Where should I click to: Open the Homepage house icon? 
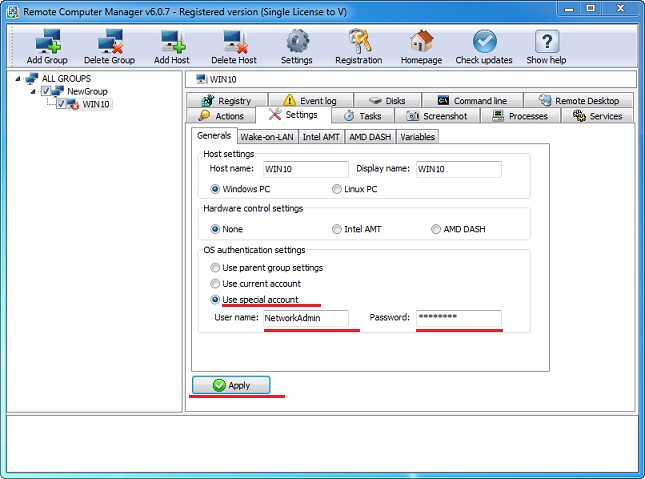click(422, 41)
